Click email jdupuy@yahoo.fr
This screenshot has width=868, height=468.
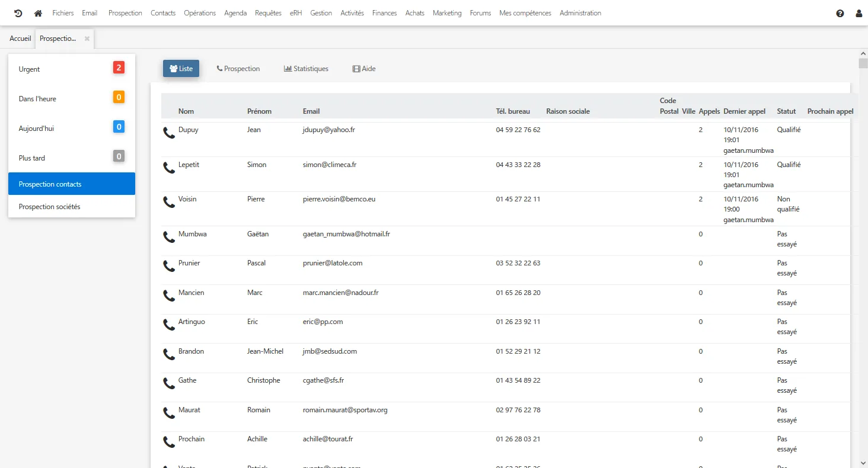329,130
